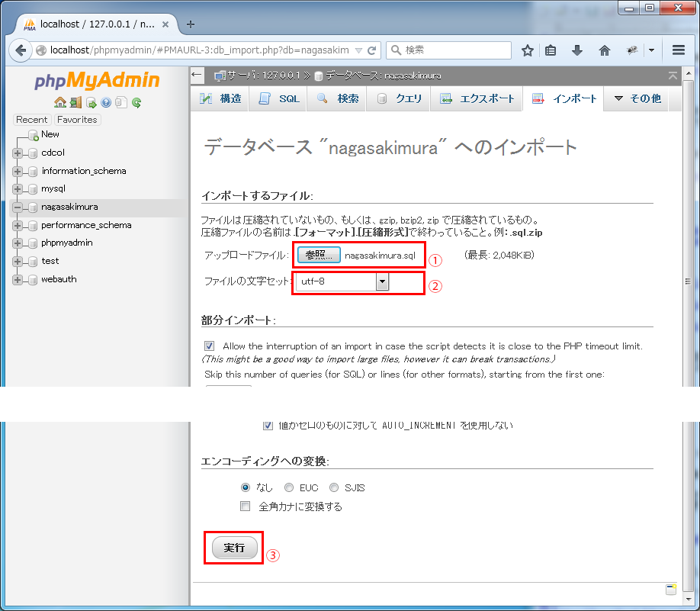Select the EUC encoding radio button
Viewport: 700px width, 611px height.
(x=289, y=487)
